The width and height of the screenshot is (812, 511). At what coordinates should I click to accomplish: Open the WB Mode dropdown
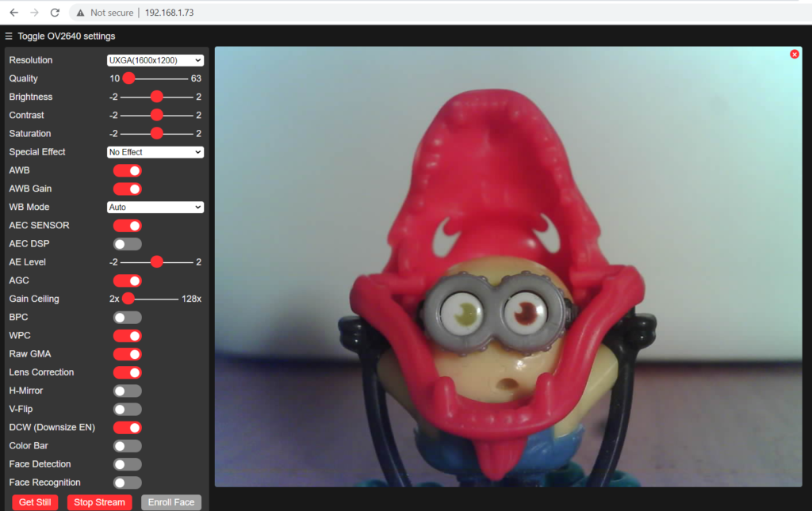tap(155, 208)
